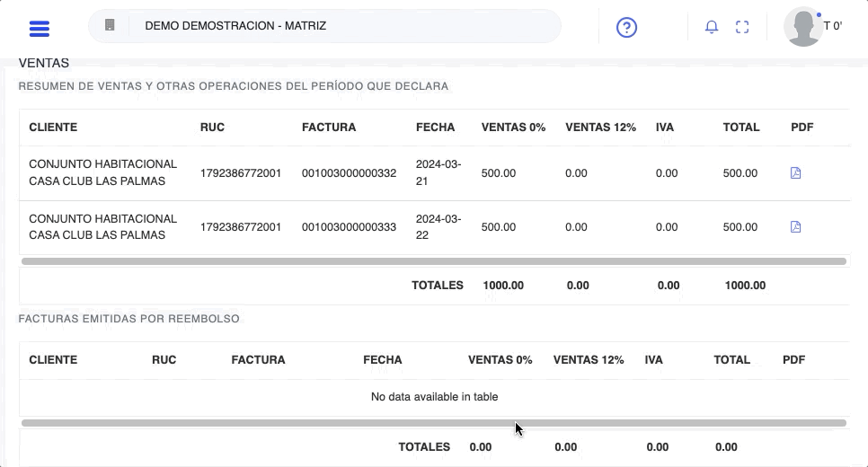Viewport: 868px width, 467px height.
Task: Select DEMO DEMOSTRACION - MATRIZ company field
Action: coord(341,26)
